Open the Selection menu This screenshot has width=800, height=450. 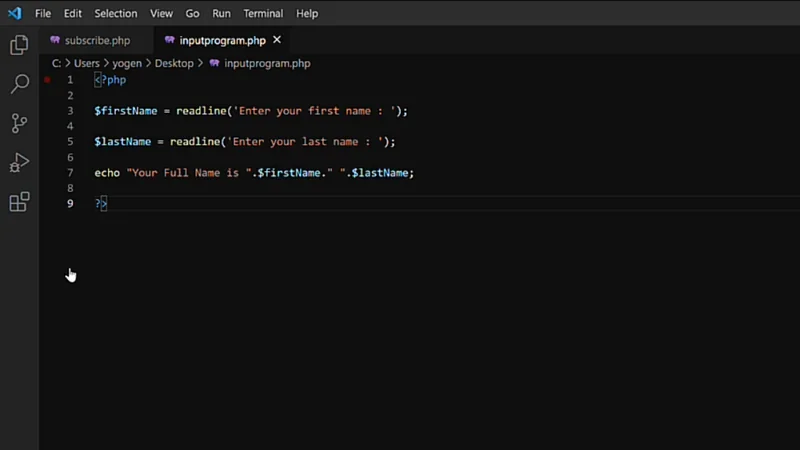click(x=116, y=14)
